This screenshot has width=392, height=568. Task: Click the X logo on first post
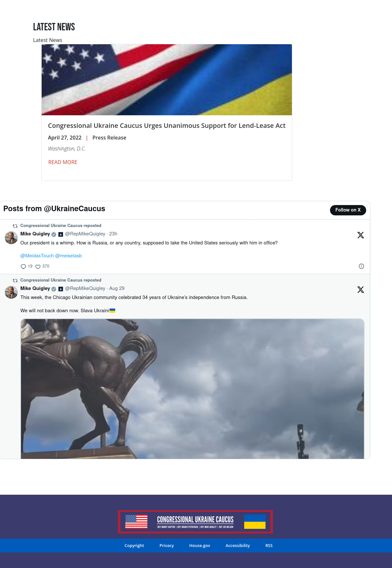[361, 235]
